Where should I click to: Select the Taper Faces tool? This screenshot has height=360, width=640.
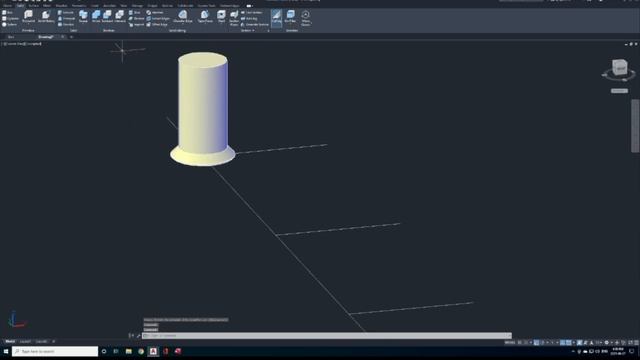(205, 17)
